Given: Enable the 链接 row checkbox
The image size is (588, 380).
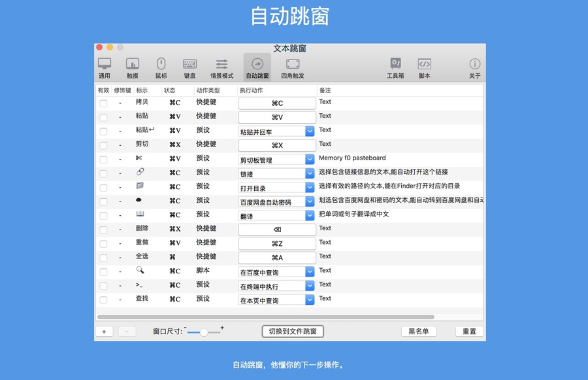Looking at the screenshot, I should tap(103, 173).
